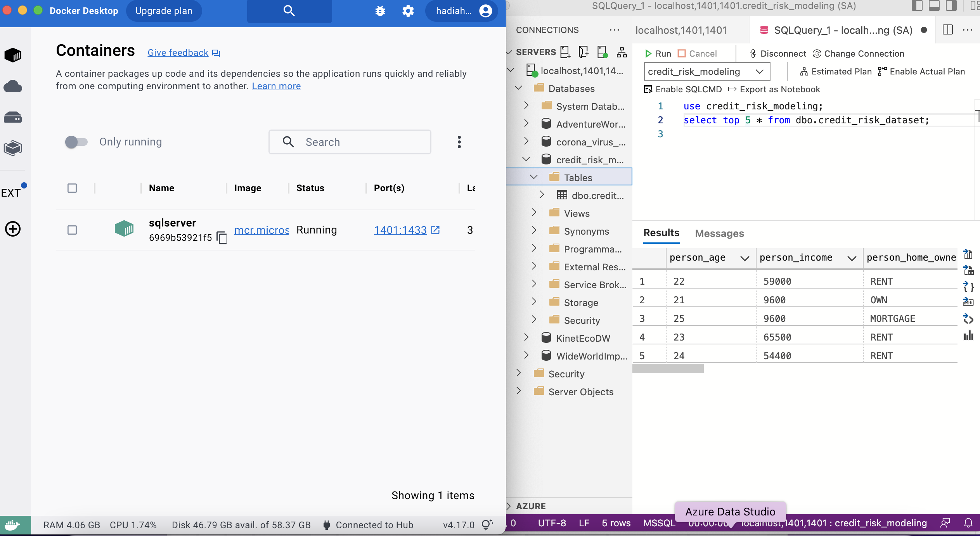
Task: Expand Views folder
Action: [534, 212]
